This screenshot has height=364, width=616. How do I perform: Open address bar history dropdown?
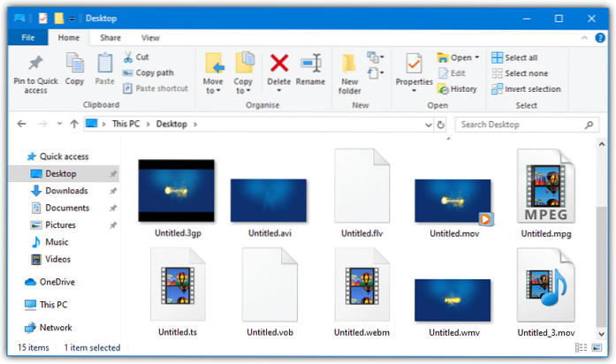pyautogui.click(x=429, y=125)
